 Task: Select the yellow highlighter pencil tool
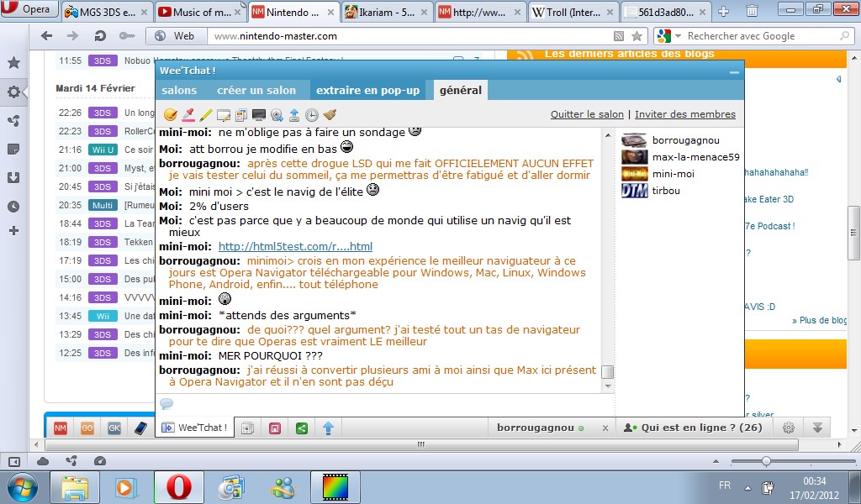click(x=206, y=114)
